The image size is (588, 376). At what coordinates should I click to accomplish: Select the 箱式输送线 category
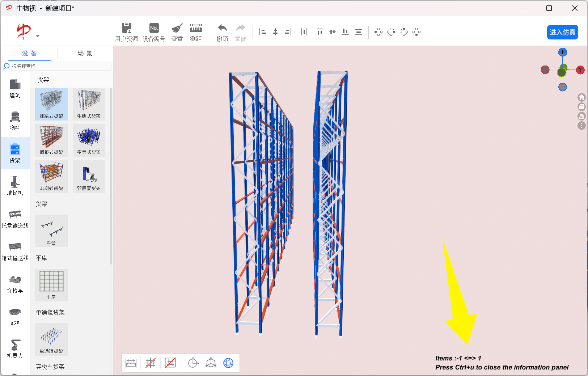point(15,251)
